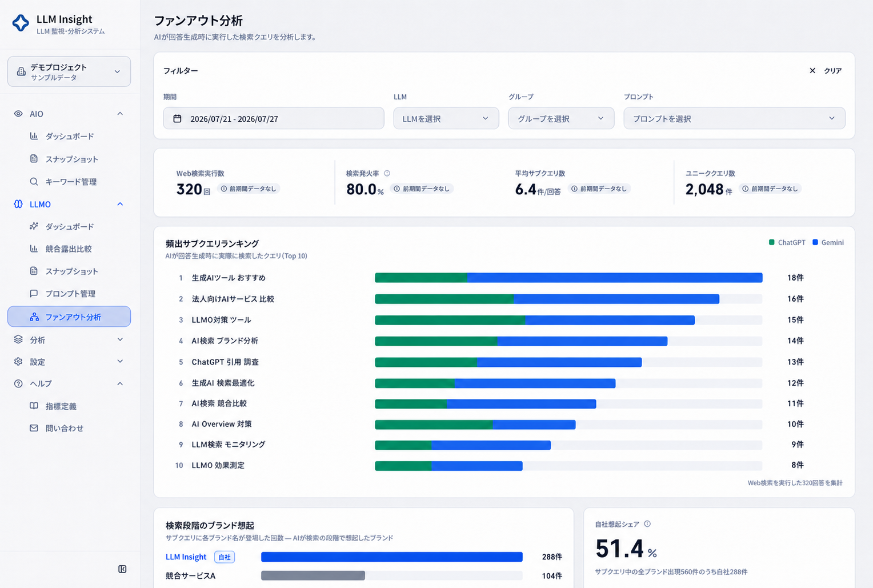Click the LLMO ダッシュボード sparkle icon

(x=34, y=226)
